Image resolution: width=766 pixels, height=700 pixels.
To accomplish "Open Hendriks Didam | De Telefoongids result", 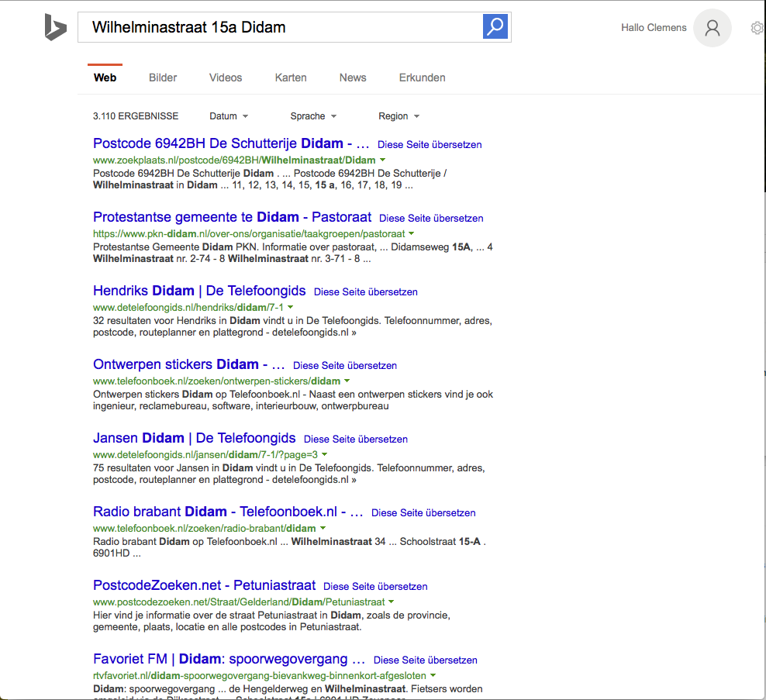I will point(199,291).
